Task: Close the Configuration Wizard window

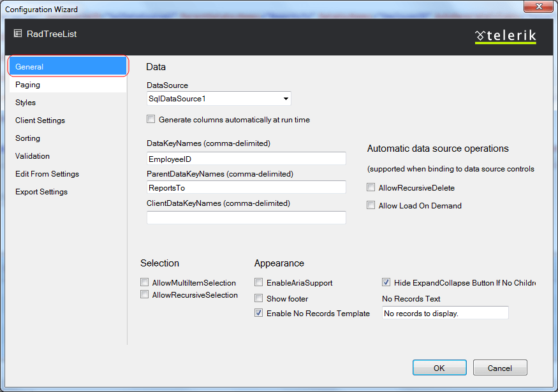Action: (538, 6)
